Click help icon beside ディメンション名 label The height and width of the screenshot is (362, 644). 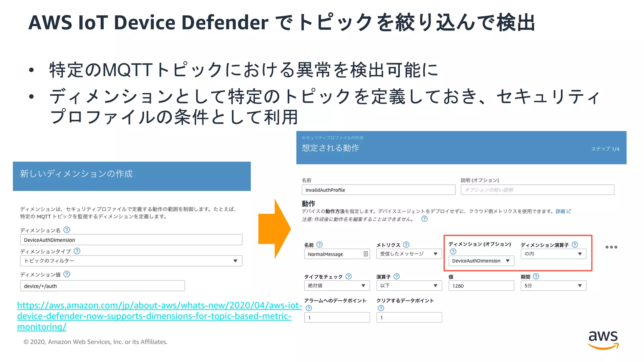click(67, 230)
